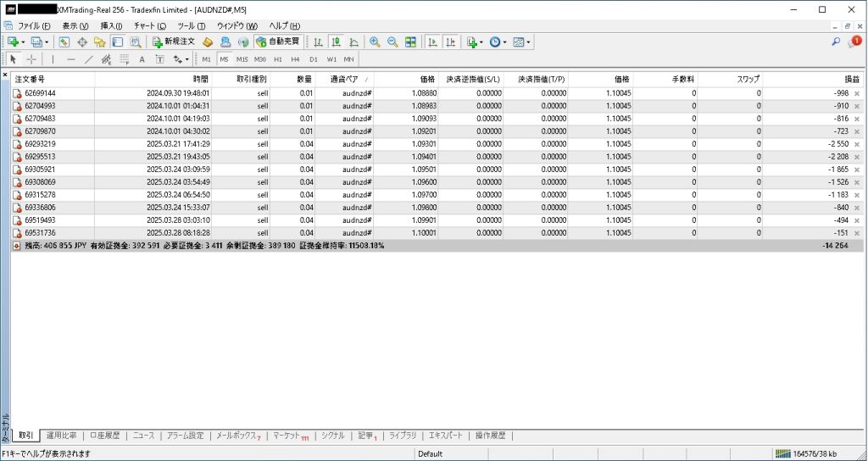Select the crosshair cursor tool
The height and width of the screenshot is (461, 868).
pos(31,59)
